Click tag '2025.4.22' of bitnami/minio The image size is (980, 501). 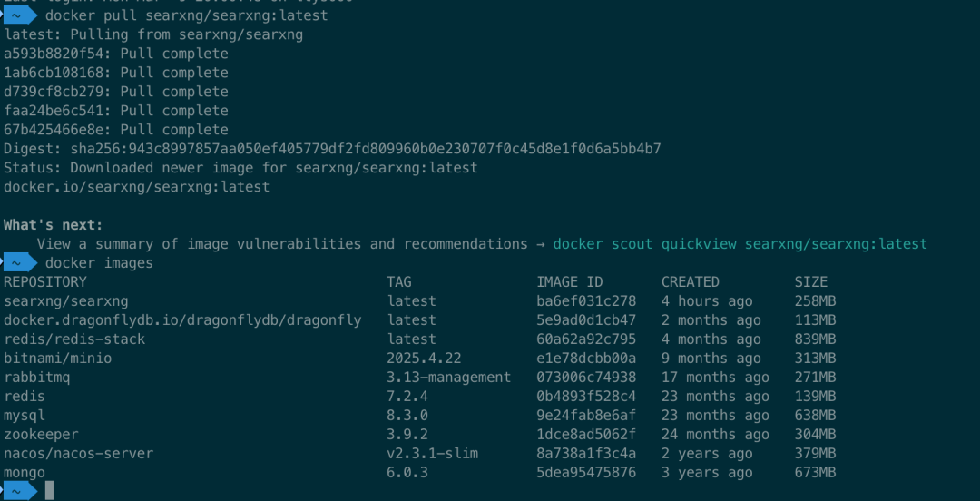pos(424,359)
